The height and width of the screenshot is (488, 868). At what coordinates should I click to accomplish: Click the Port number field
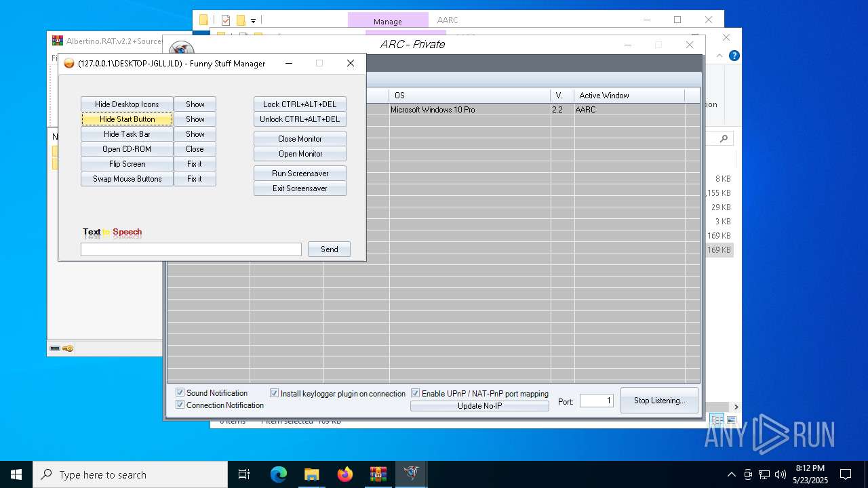coord(596,401)
